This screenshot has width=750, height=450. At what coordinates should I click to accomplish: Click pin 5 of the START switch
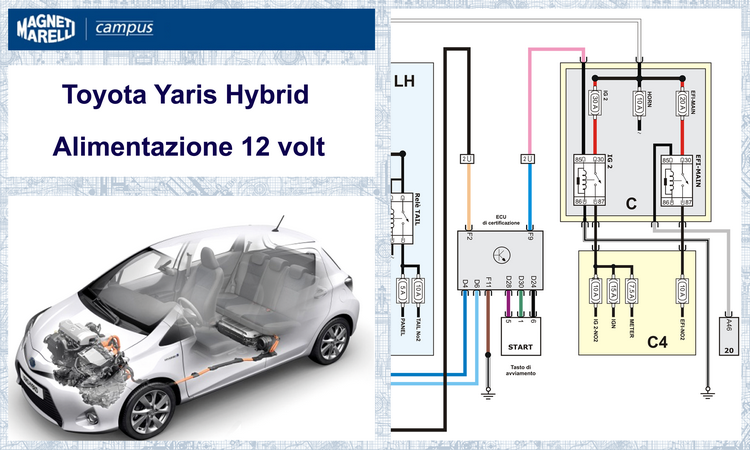tap(508, 321)
